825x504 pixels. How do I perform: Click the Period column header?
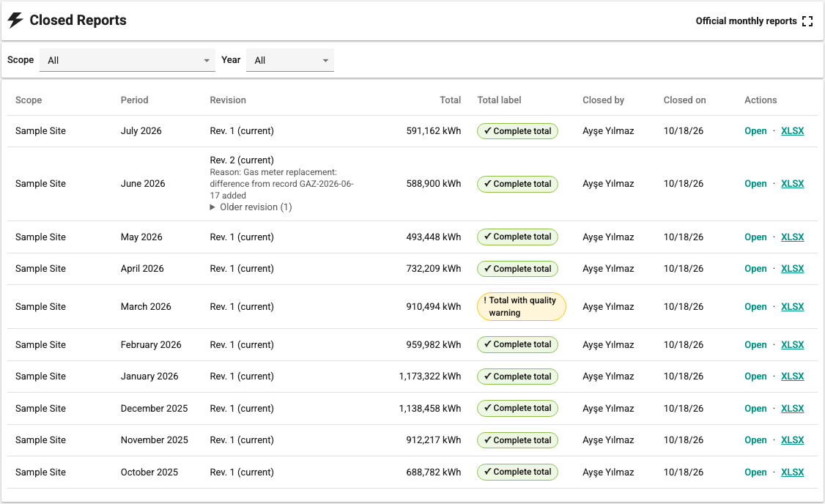135,100
